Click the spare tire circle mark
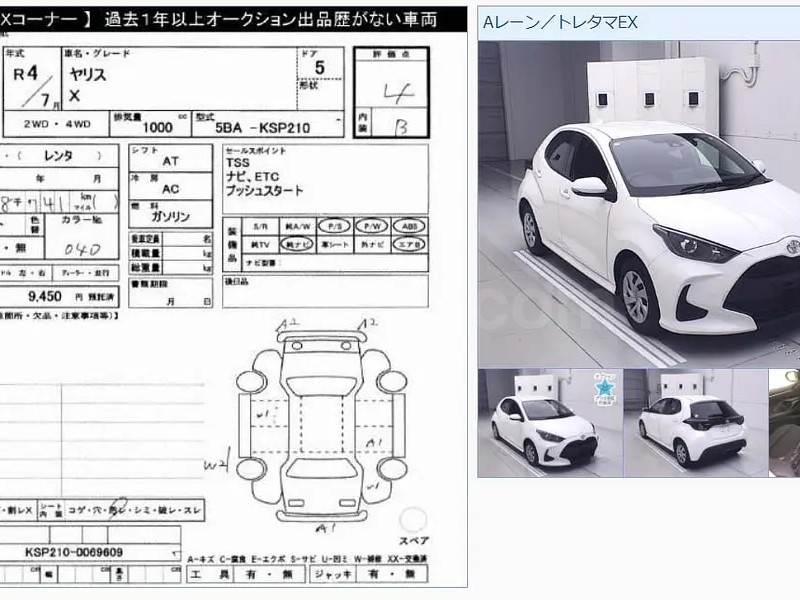The height and width of the screenshot is (600, 800). pos(413,521)
